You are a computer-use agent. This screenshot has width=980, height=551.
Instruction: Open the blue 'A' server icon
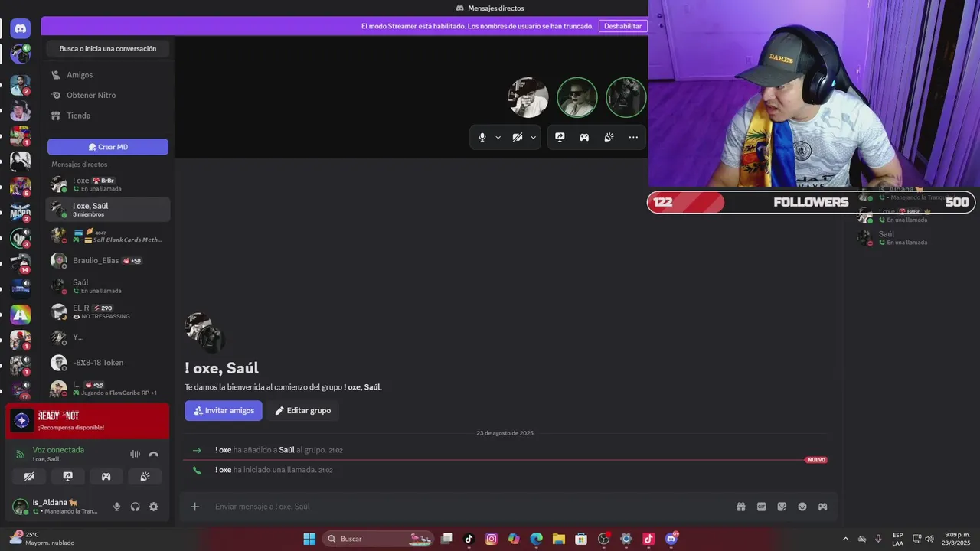point(21,314)
